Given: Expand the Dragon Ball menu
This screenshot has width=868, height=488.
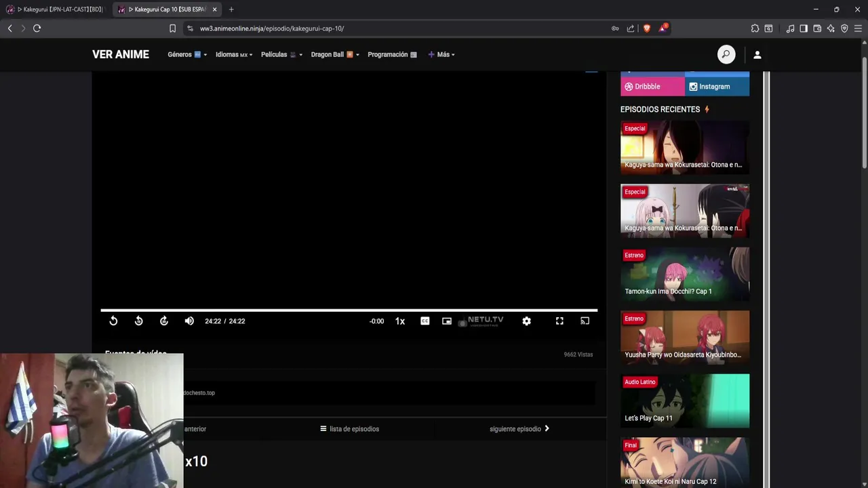Looking at the screenshot, I should click(335, 54).
